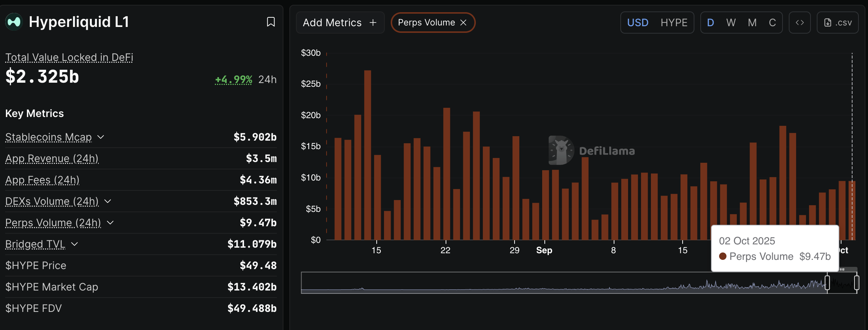Screen dimensions: 868x330
Task: Expand the Bridged TVL row
Action: (74, 244)
